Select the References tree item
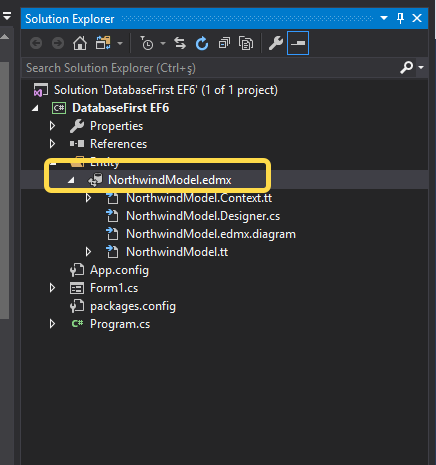This screenshot has width=436, height=465. tap(118, 144)
